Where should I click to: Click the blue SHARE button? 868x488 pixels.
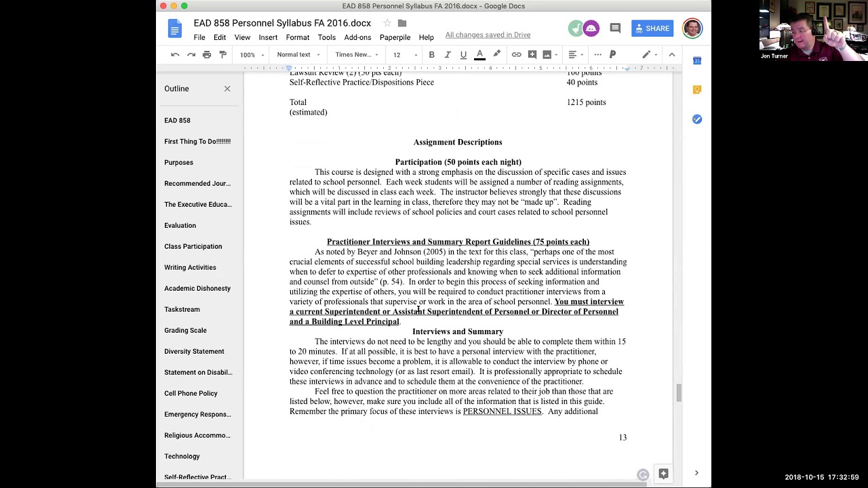(x=651, y=28)
